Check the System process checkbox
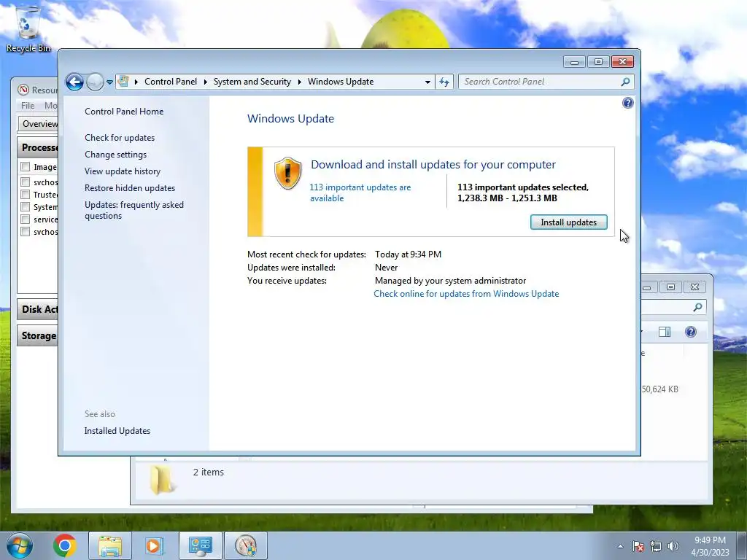The image size is (747, 560). [26, 206]
